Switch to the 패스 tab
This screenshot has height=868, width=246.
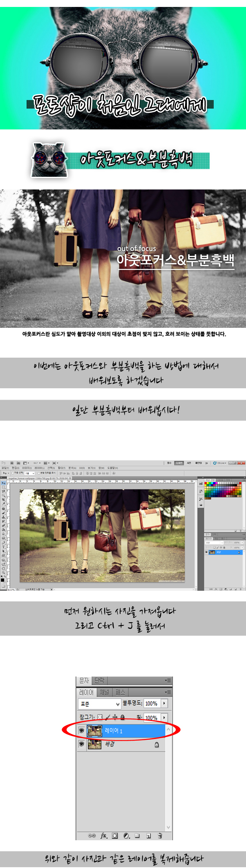point(120,692)
